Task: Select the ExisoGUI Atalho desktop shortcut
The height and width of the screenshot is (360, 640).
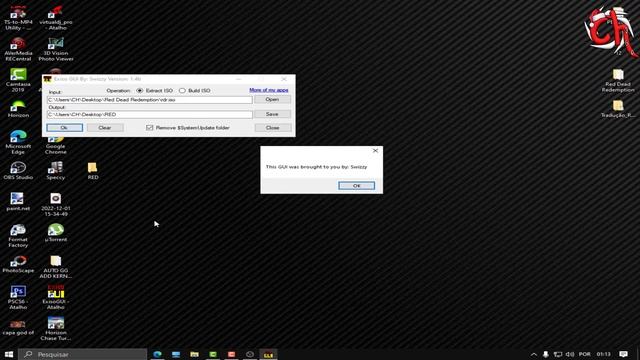Action: pos(56,297)
